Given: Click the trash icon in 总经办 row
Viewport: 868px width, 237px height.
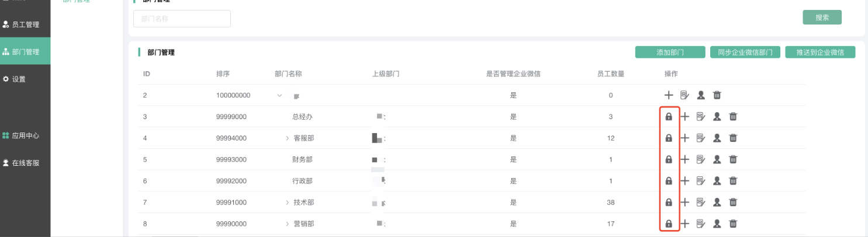Looking at the screenshot, I should pos(733,117).
